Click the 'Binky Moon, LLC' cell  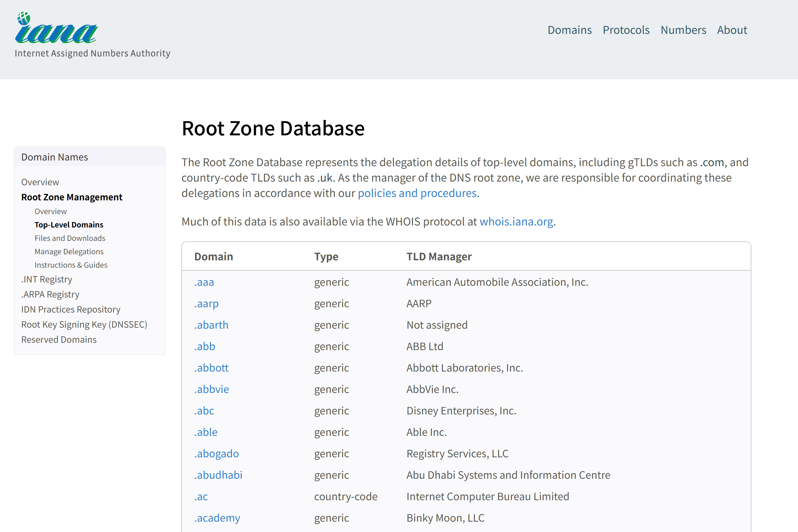coord(445,518)
